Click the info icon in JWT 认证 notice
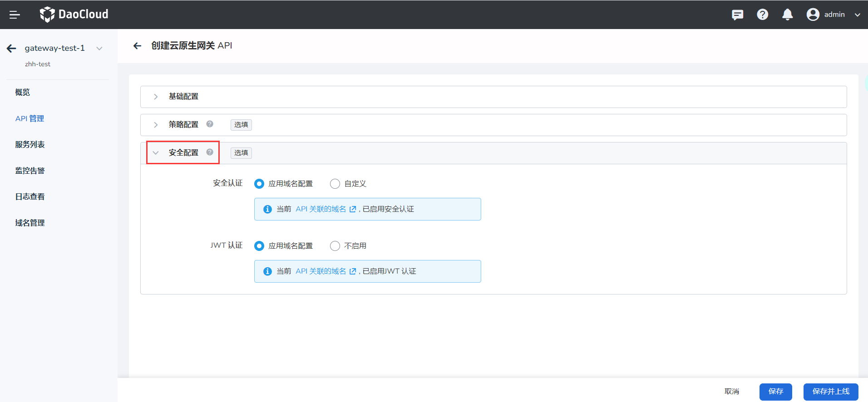The width and height of the screenshot is (868, 402). click(x=267, y=271)
